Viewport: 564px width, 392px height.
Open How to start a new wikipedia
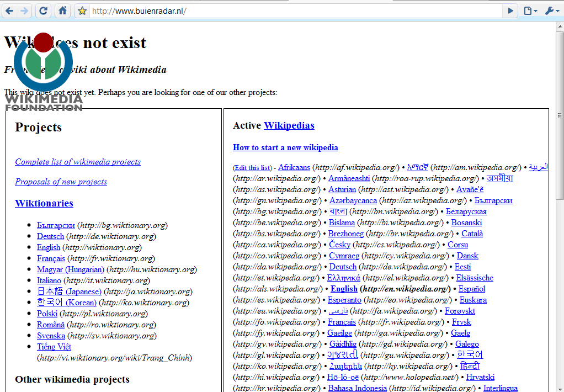click(285, 147)
